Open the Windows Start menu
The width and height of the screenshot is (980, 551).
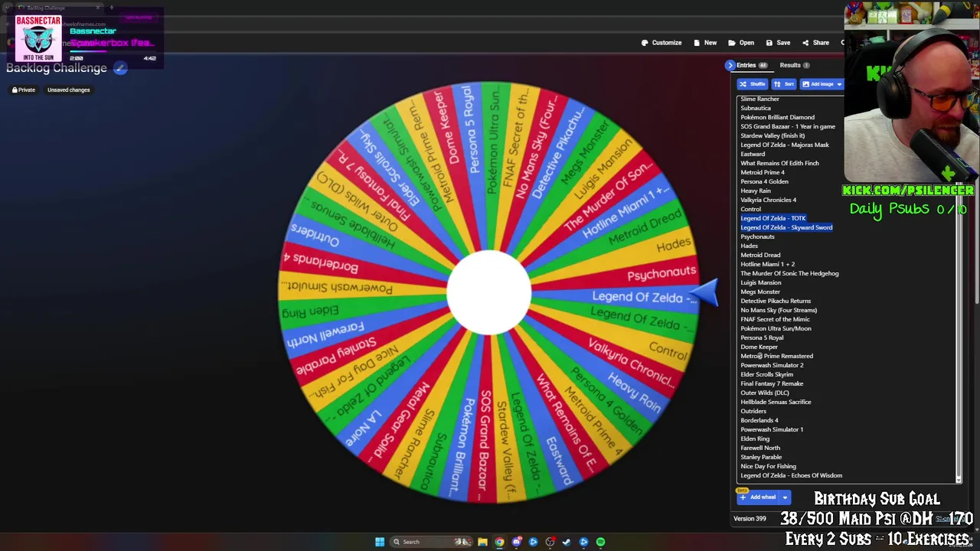tap(380, 542)
